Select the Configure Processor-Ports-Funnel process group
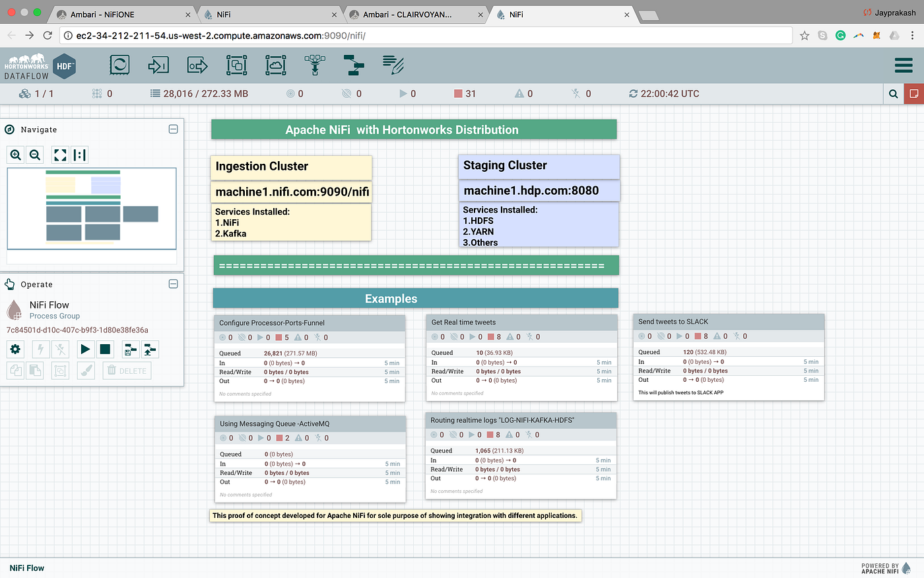The width and height of the screenshot is (924, 578). [x=310, y=358]
